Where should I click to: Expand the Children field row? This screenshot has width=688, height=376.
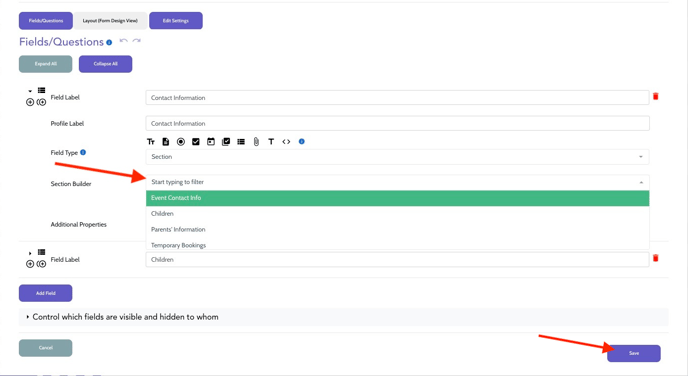click(x=30, y=253)
